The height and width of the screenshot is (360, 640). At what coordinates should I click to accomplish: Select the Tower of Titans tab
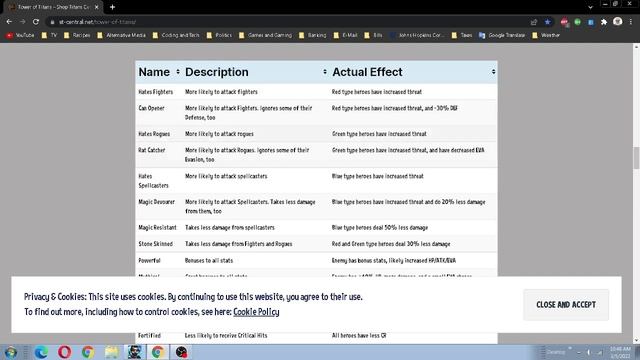pos(53,7)
